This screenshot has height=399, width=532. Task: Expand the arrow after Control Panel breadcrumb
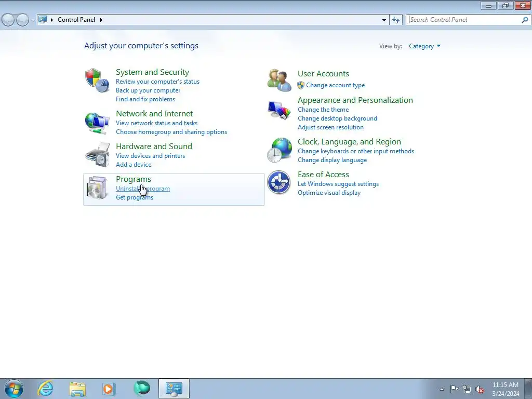pyautogui.click(x=101, y=20)
